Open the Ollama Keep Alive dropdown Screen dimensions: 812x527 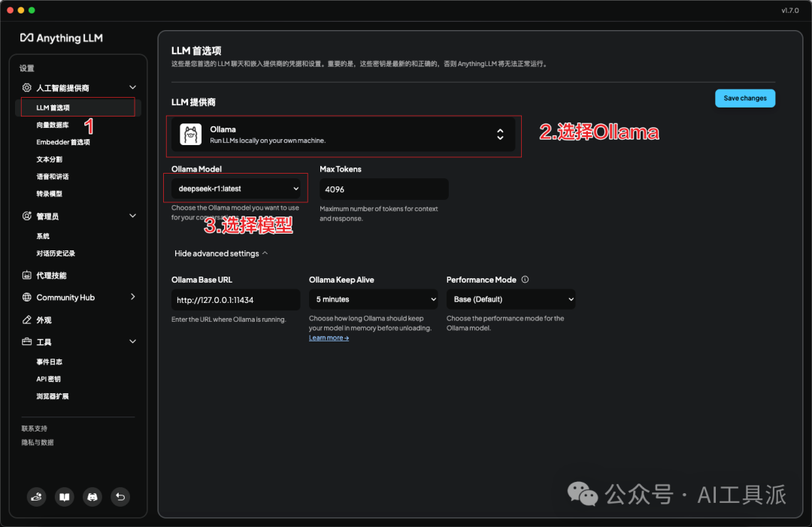(x=374, y=299)
